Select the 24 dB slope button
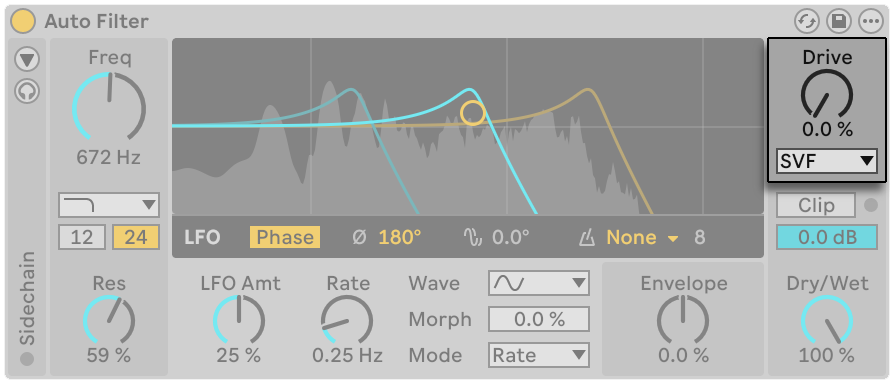Screen dimensions: 894x384 click(x=136, y=237)
